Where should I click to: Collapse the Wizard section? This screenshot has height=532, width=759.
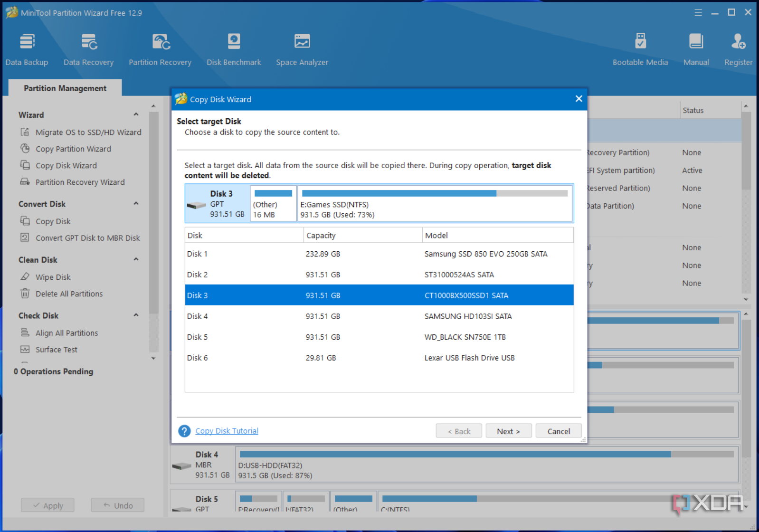coord(136,114)
